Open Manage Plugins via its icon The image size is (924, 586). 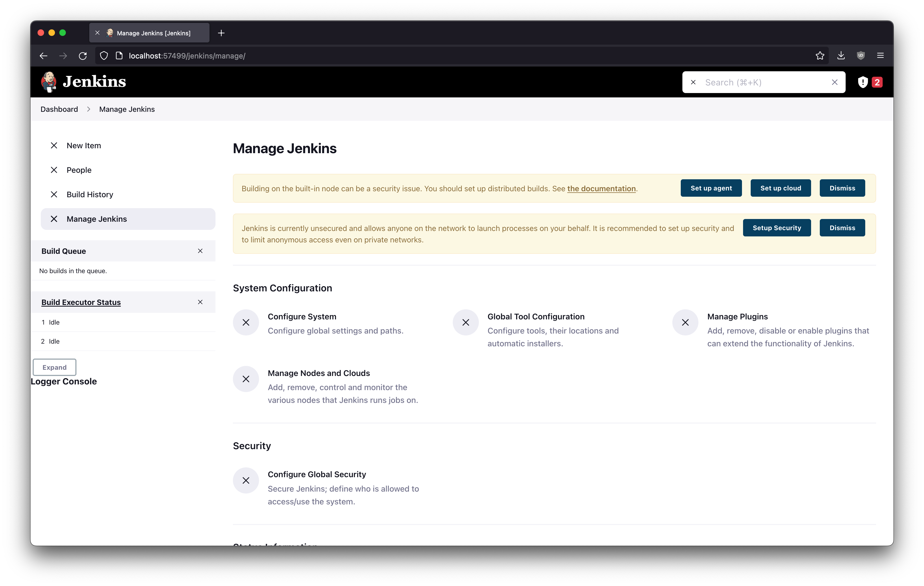pos(685,322)
